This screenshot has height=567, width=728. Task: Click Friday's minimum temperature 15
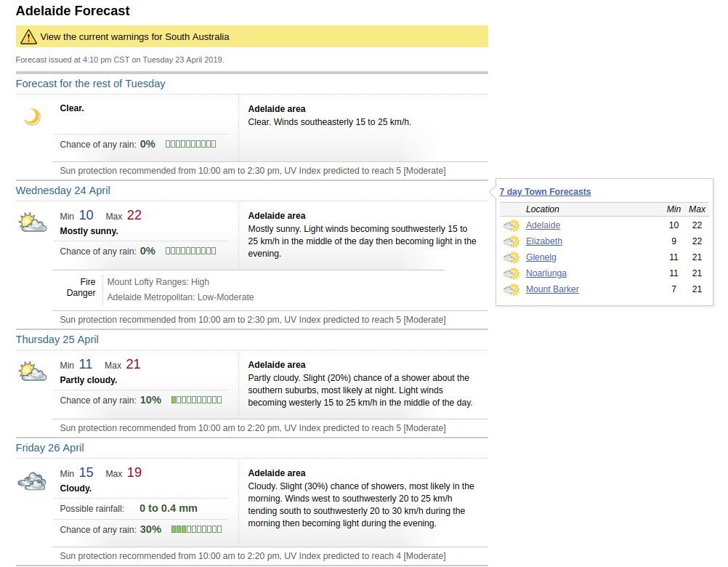(x=86, y=472)
